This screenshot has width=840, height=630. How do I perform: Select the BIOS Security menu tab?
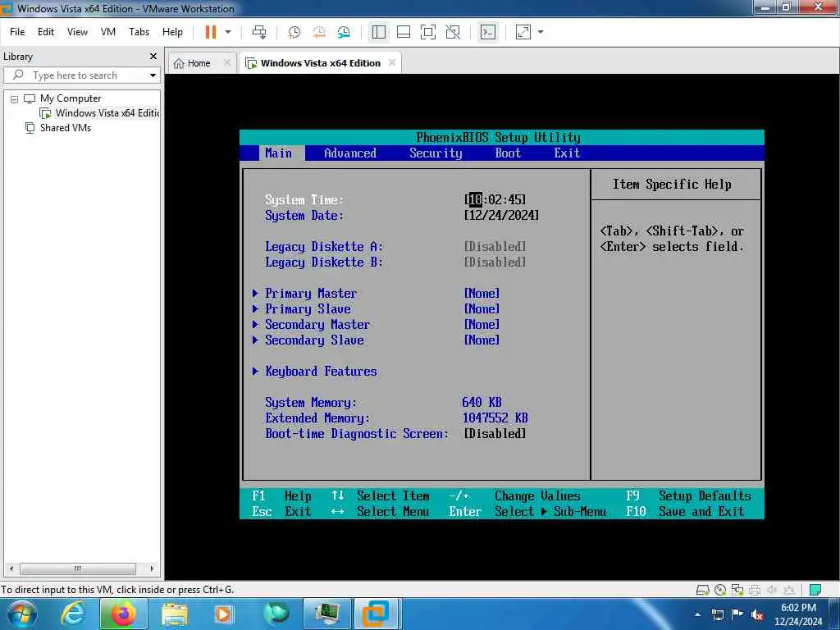tap(436, 153)
